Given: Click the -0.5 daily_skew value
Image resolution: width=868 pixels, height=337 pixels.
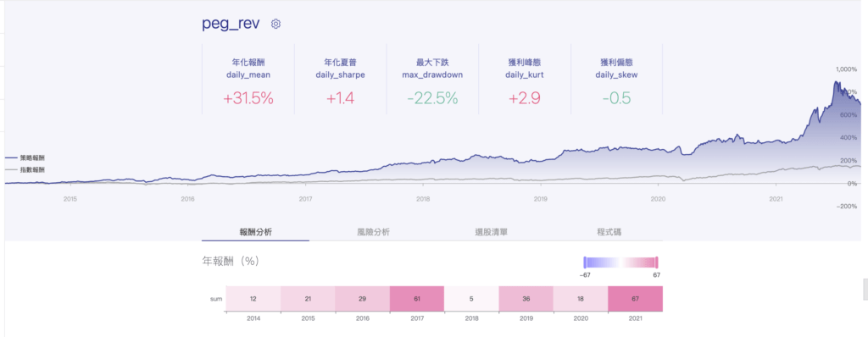Looking at the screenshot, I should pos(616,98).
